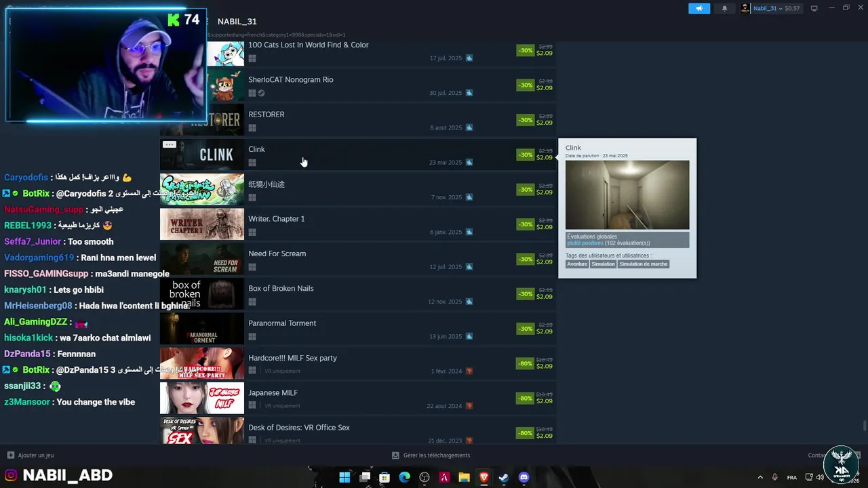Open Writer. Chapter 1 listing
Image resolution: width=868 pixels, height=488 pixels.
click(276, 219)
